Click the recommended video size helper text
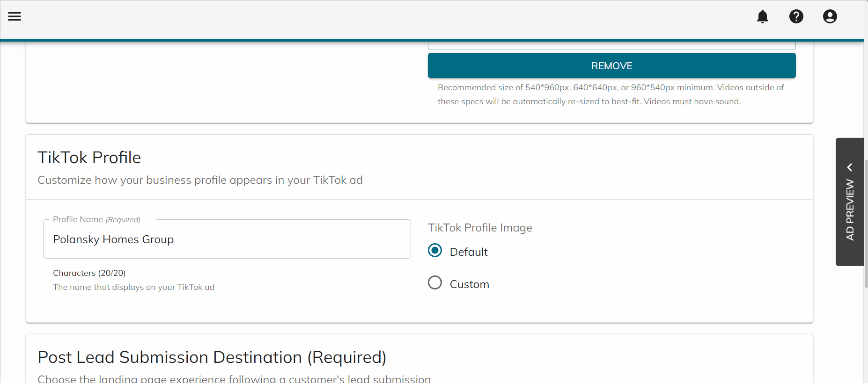Image resolution: width=868 pixels, height=383 pixels. pos(611,94)
